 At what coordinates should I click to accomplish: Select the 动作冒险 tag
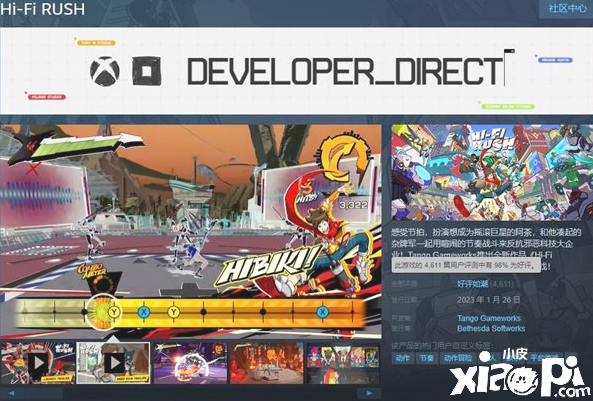point(458,358)
